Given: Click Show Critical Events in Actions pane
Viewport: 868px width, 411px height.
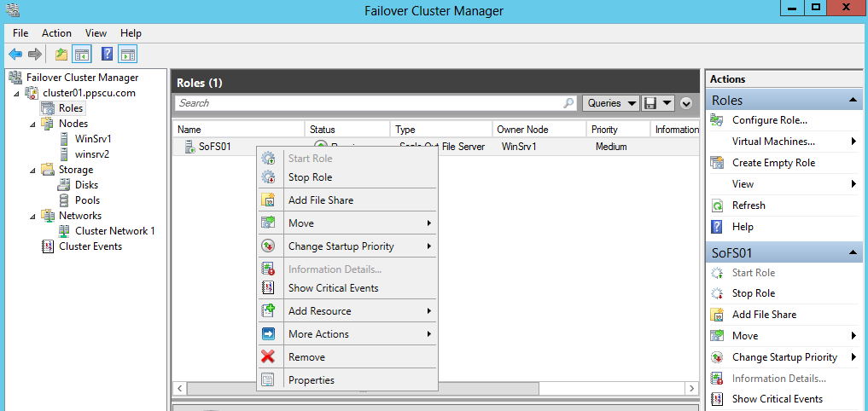Looking at the screenshot, I should point(778,399).
